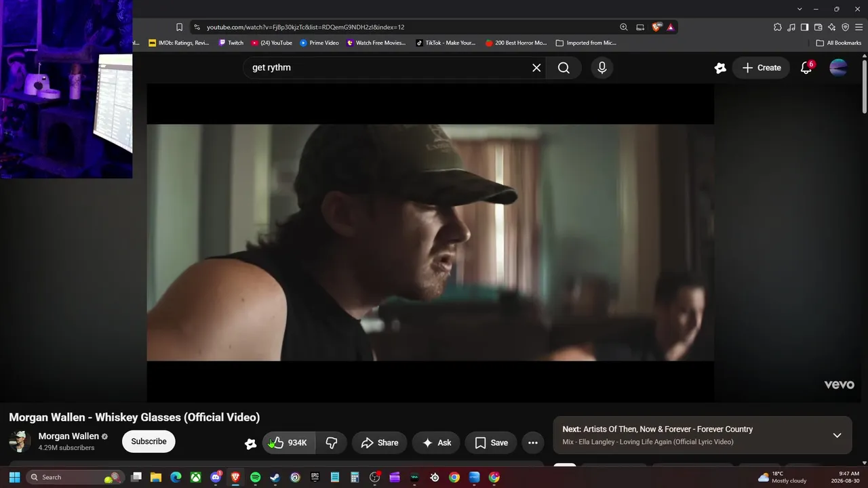The height and width of the screenshot is (488, 868).
Task: Click the Vevo logo on the video
Action: (839, 385)
